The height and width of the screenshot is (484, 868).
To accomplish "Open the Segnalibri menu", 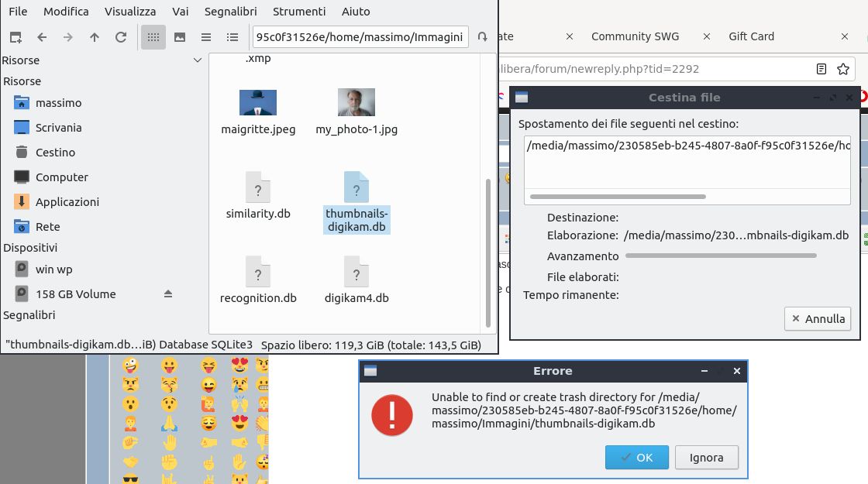I will pyautogui.click(x=230, y=12).
